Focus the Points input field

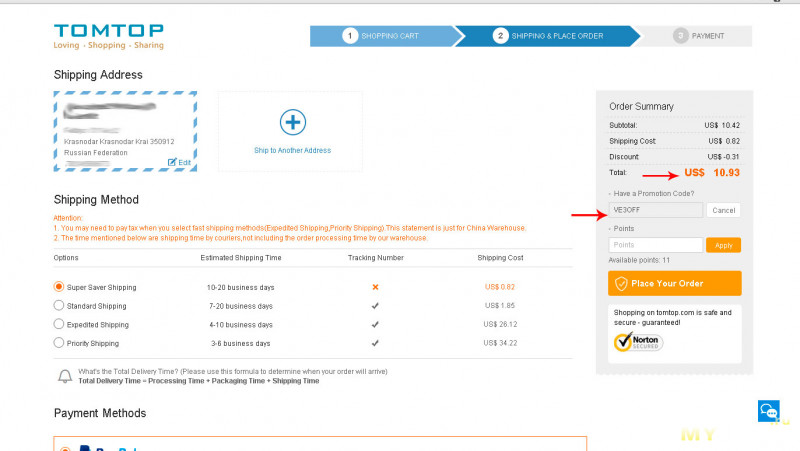pos(655,245)
